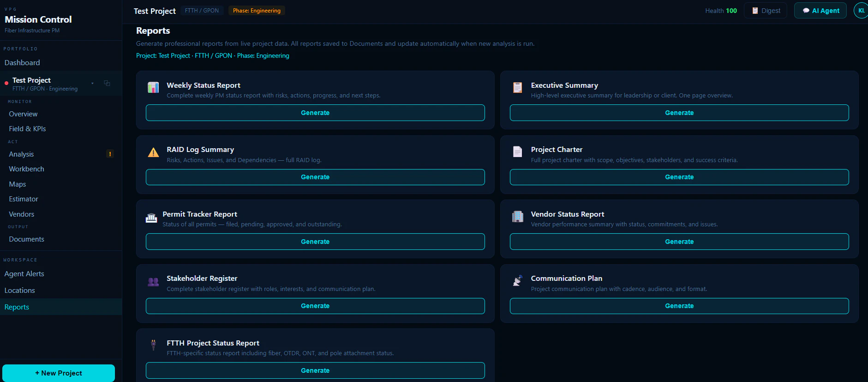Generate the Executive Summary
Image resolution: width=868 pixels, height=382 pixels.
point(679,113)
